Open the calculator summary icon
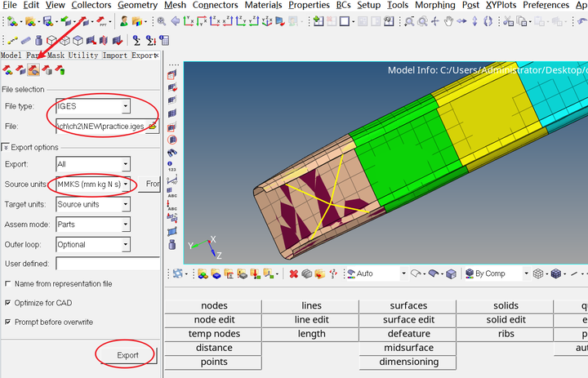 pyautogui.click(x=164, y=40)
